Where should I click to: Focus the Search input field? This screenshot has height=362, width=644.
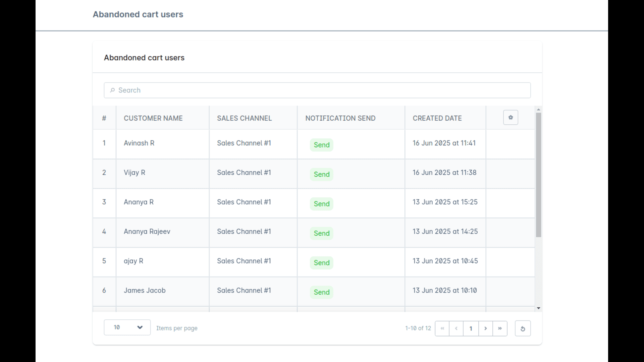coord(317,90)
